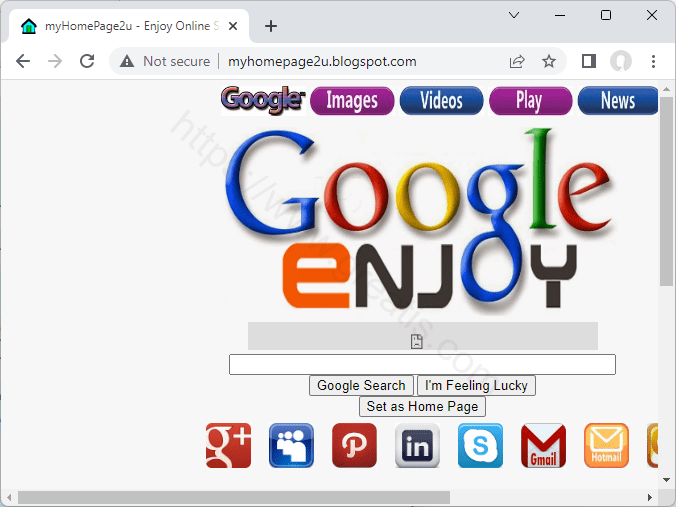
Task: Click the scroll left arrow
Action: [9, 498]
